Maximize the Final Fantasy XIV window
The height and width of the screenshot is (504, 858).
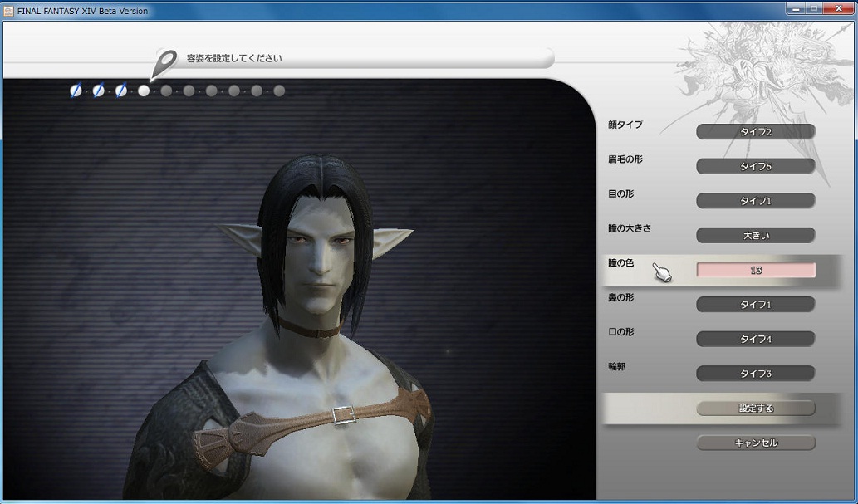814,8
